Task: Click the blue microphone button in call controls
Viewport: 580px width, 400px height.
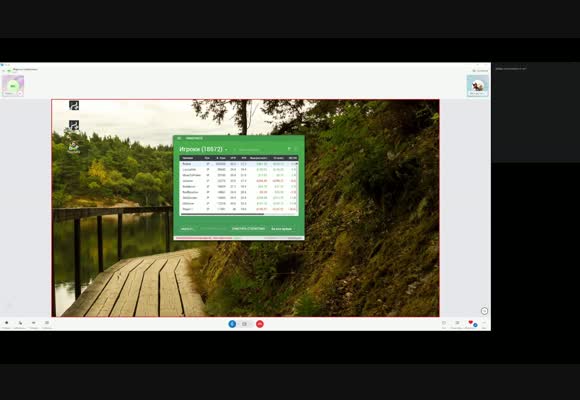Action: [232, 324]
